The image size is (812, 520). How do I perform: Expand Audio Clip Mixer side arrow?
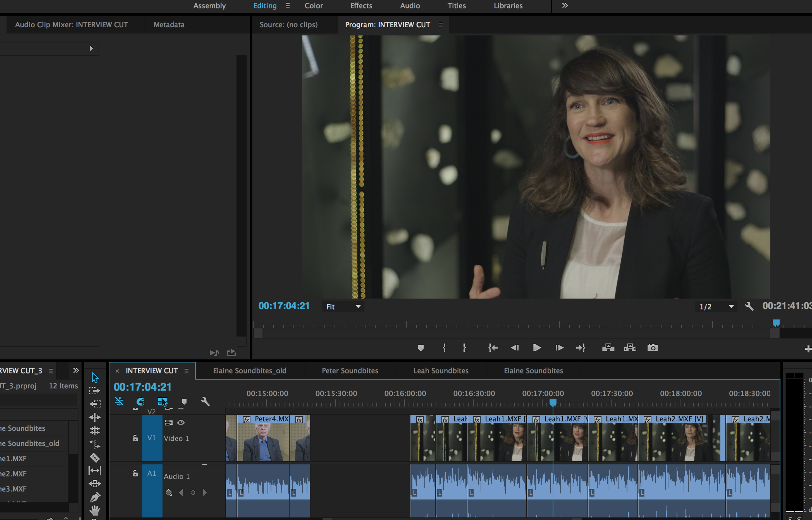(x=91, y=49)
